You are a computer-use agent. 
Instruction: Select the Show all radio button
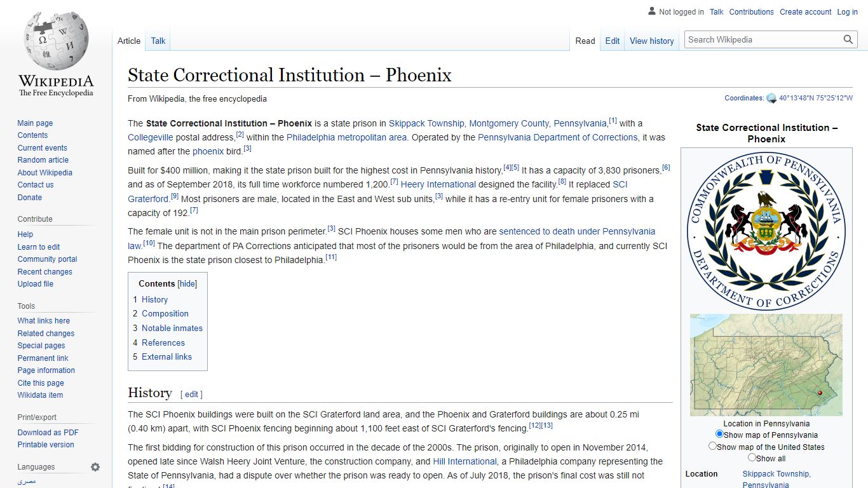(752, 457)
